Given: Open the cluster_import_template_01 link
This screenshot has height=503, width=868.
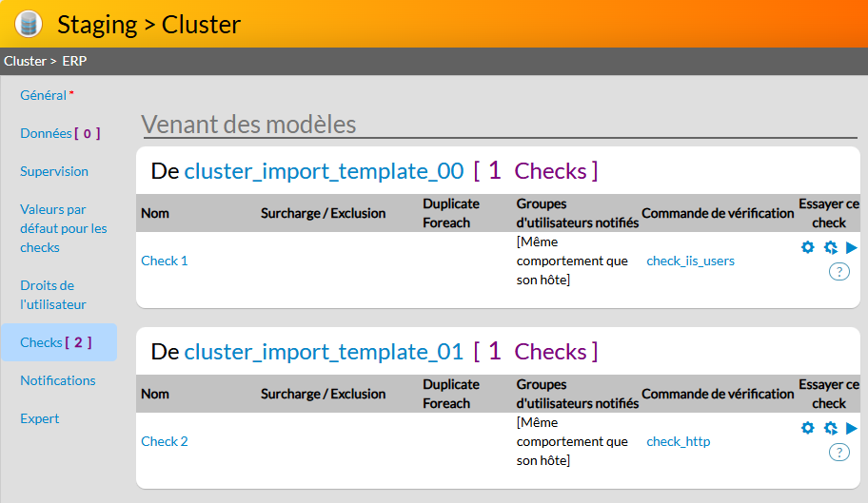Looking at the screenshot, I should (x=324, y=352).
